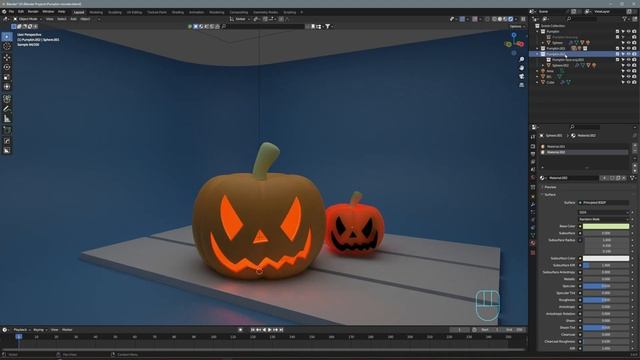Select the Annotate pencil tool
Viewport: 640px width, 360px height.
coord(7,109)
